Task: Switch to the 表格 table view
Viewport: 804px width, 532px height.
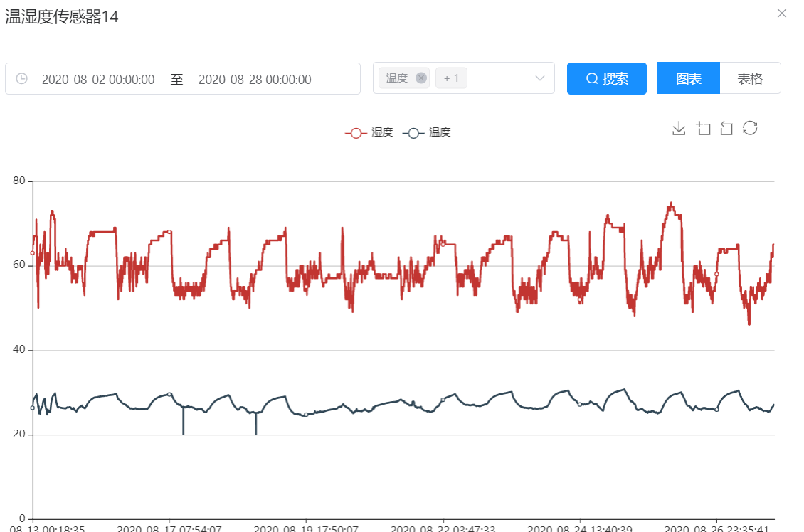Action: point(750,78)
